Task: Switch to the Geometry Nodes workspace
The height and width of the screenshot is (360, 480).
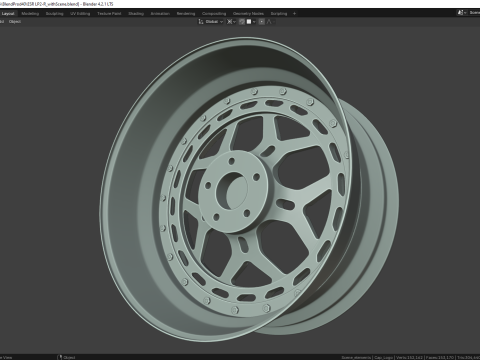Action: (248, 14)
